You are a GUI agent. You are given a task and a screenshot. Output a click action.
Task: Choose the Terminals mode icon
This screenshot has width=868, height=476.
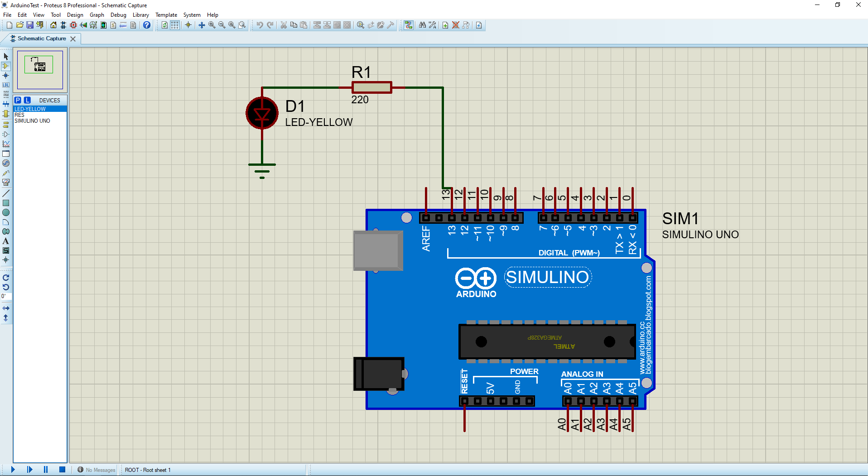pyautogui.click(x=6, y=125)
